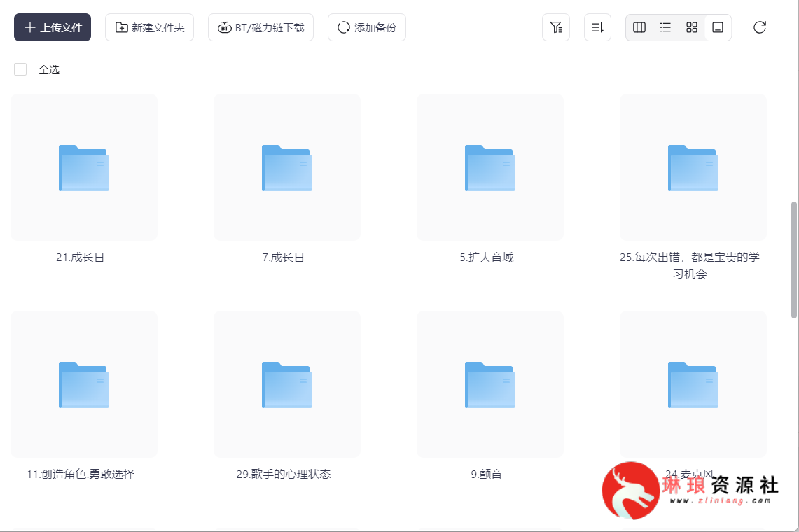Screen dimensions: 799x532
Task: Open folder icon of 21.成长日
Action: pos(84,168)
